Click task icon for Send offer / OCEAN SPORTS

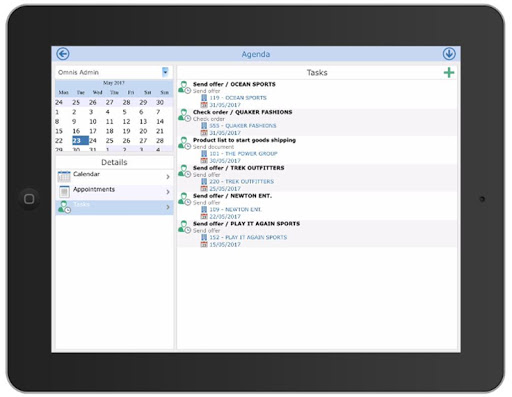tap(184, 87)
